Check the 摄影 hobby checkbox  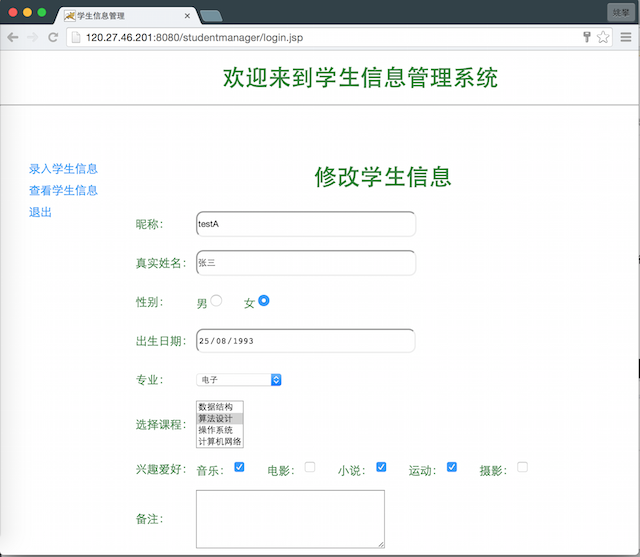522,467
